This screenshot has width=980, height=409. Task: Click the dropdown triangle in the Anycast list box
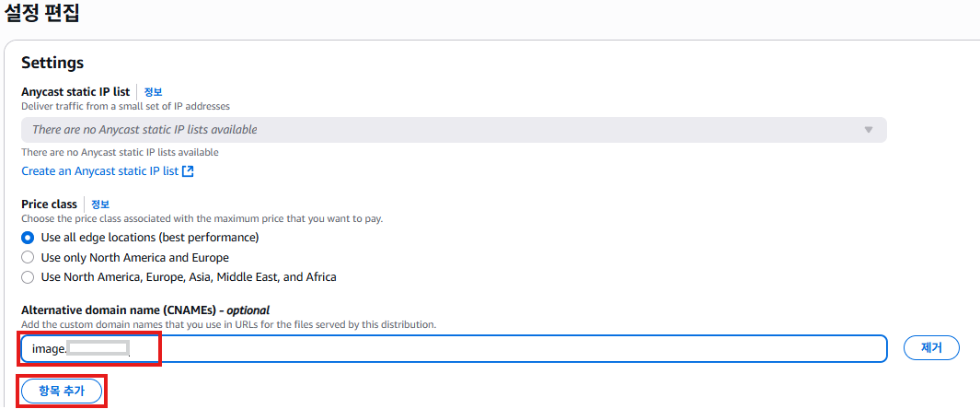(x=868, y=130)
